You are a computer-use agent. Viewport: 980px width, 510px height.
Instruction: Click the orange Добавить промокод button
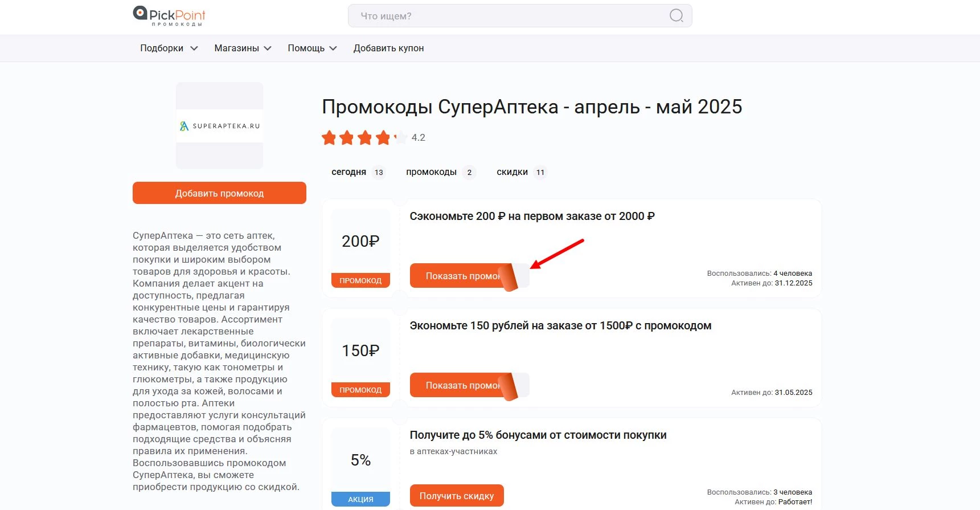pyautogui.click(x=219, y=193)
